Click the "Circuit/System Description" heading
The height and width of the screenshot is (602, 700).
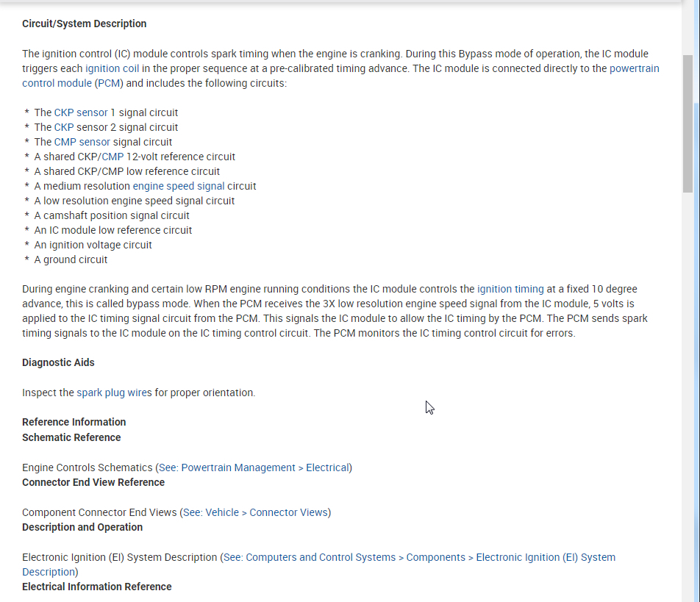[84, 24]
